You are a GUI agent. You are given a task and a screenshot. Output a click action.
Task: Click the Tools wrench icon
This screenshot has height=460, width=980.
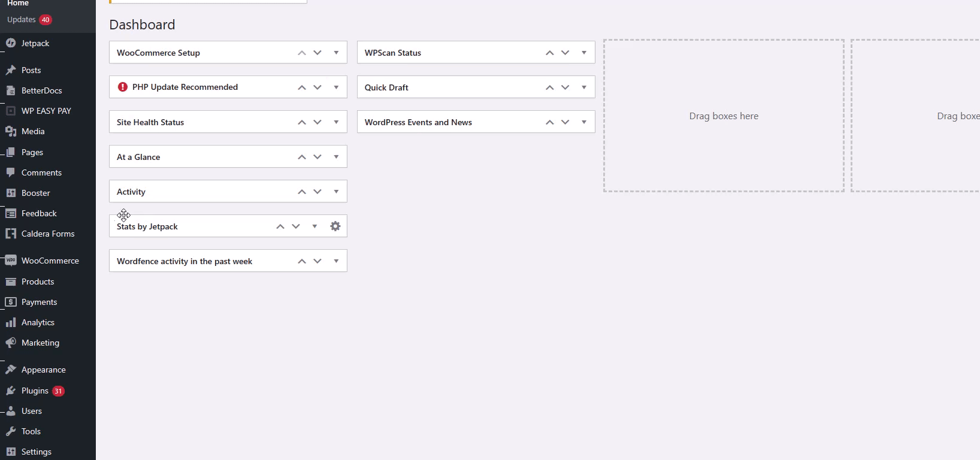click(x=11, y=431)
